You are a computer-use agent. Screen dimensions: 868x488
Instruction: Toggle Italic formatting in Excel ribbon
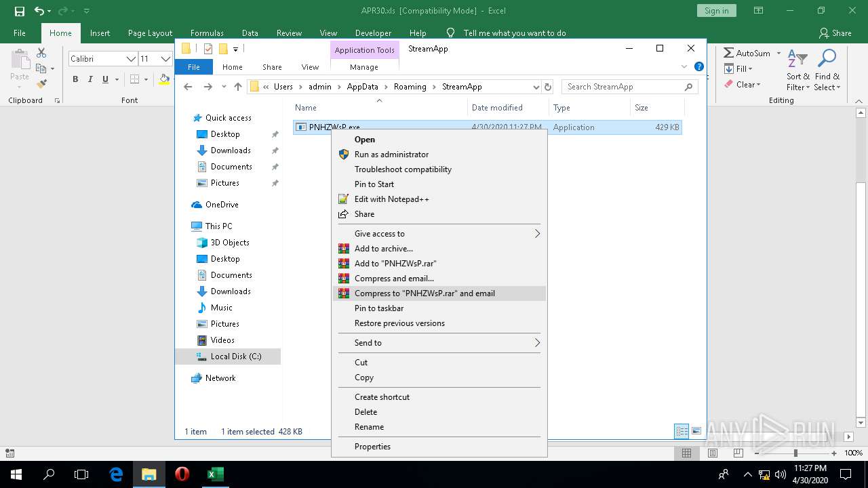click(90, 79)
